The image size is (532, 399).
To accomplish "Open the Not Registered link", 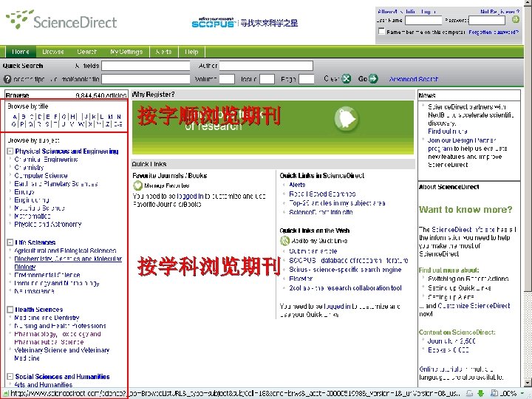I will pyautogui.click(x=499, y=12).
